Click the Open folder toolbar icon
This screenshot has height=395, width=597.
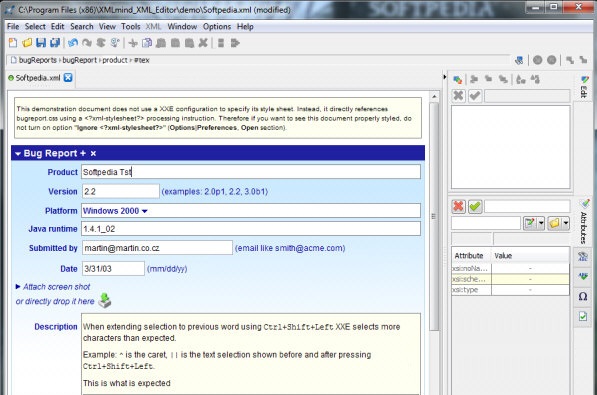pos(27,43)
